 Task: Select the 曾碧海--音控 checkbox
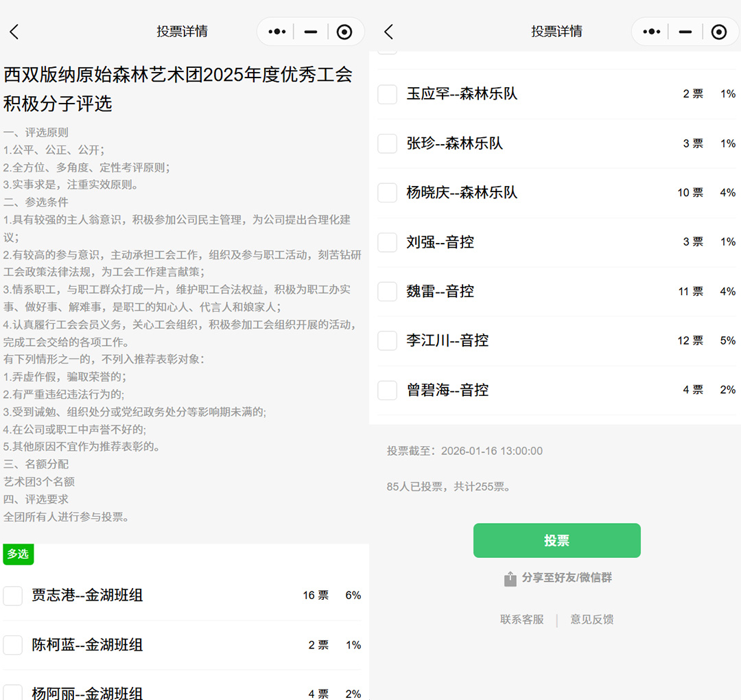coord(388,390)
